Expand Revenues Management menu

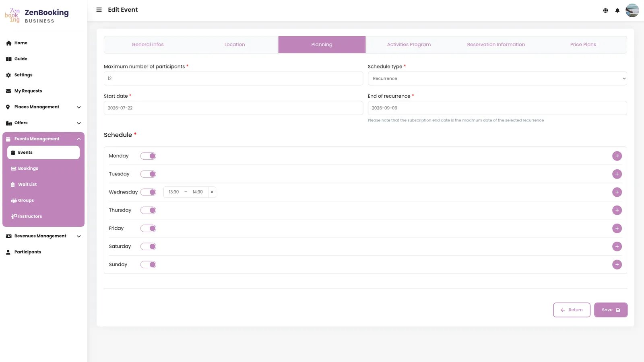tap(43, 236)
